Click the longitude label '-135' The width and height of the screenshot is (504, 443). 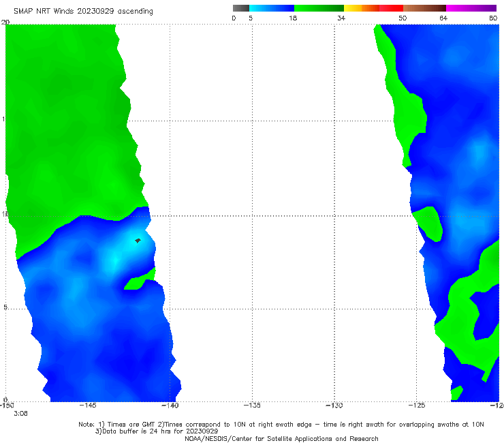(252, 406)
